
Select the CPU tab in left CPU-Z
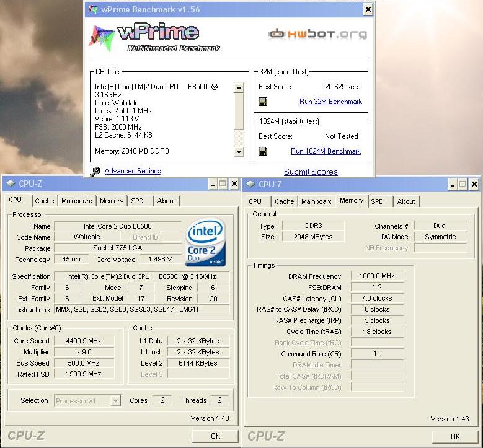16,200
